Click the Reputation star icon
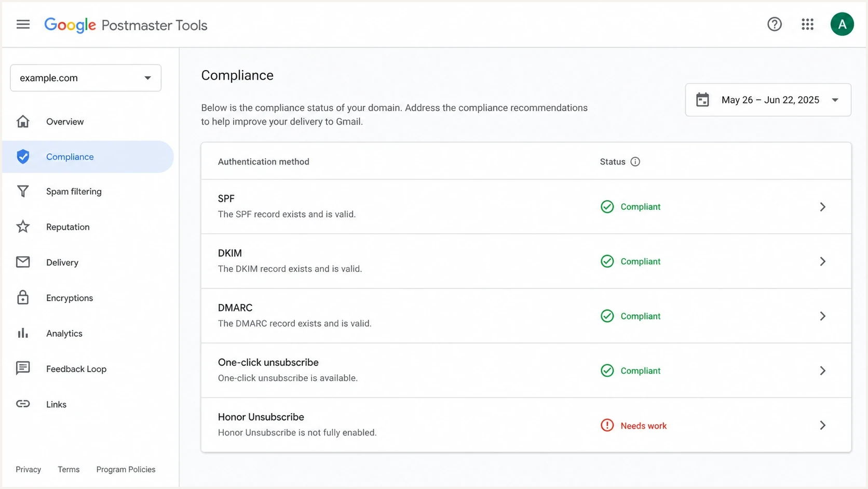The height and width of the screenshot is (489, 868). coord(23,227)
